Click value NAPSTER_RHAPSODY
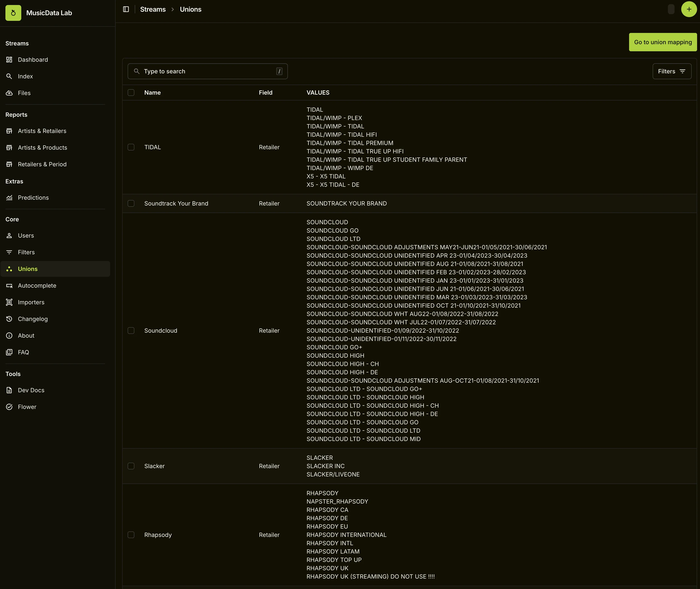This screenshot has width=700, height=589. pos(337,501)
